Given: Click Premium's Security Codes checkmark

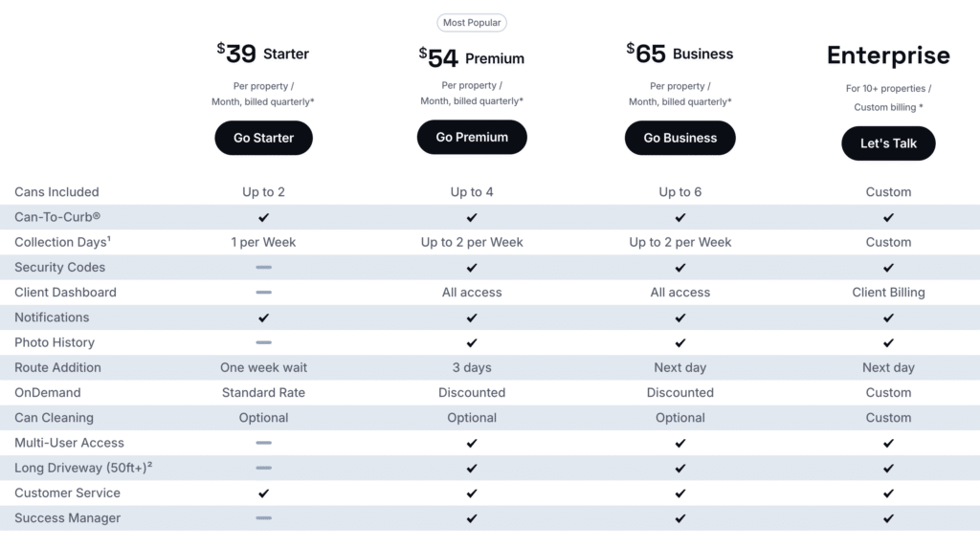Looking at the screenshot, I should [472, 267].
